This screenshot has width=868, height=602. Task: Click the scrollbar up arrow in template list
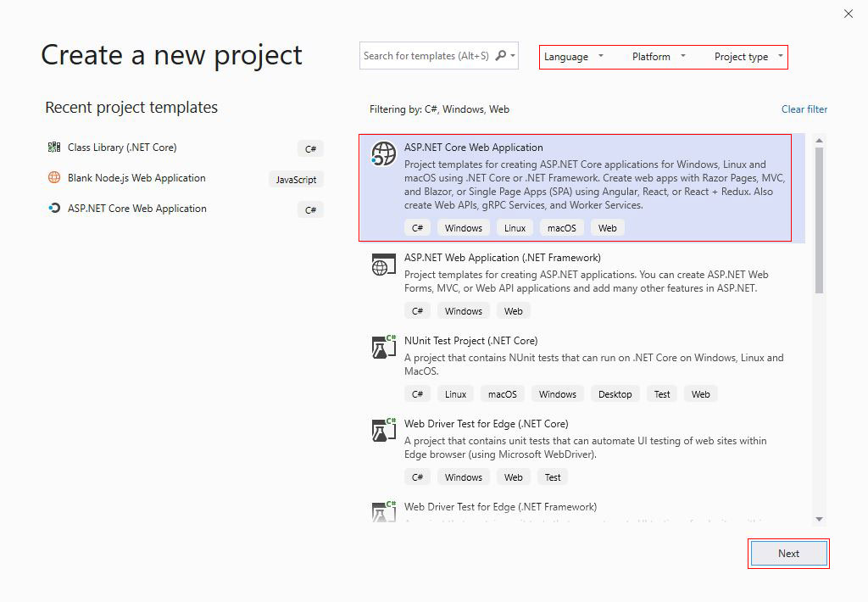pyautogui.click(x=820, y=141)
